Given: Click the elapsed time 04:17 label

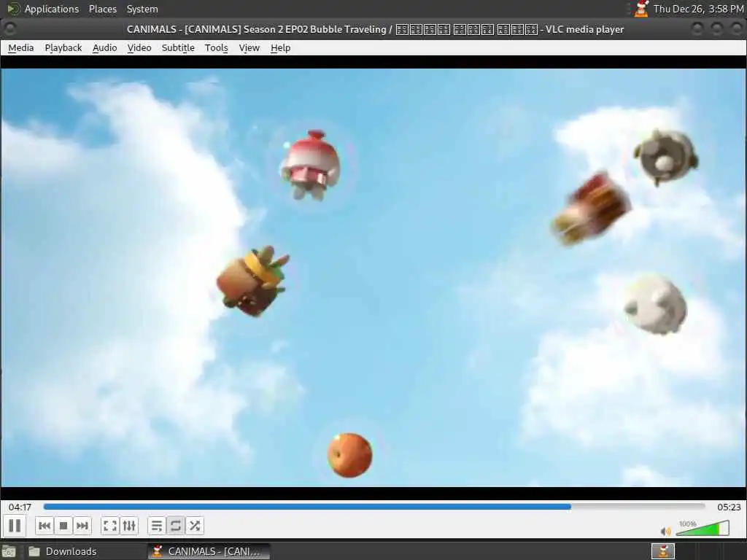Looking at the screenshot, I should [20, 507].
